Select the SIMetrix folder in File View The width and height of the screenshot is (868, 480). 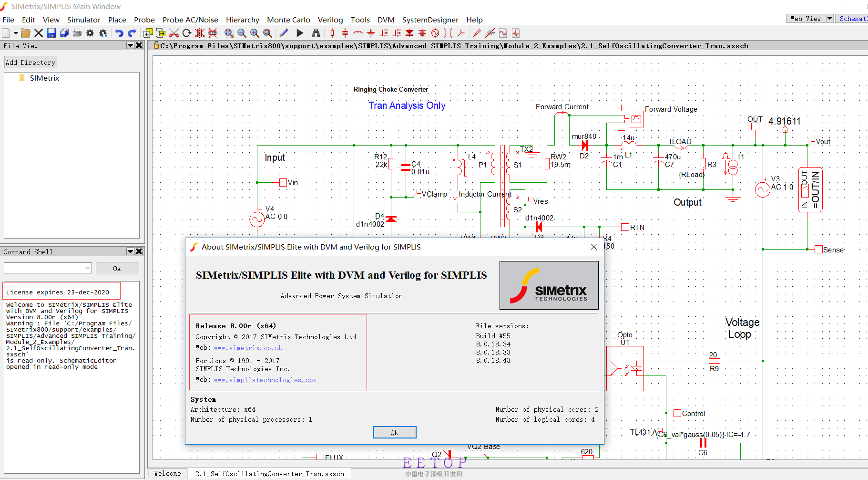point(44,78)
